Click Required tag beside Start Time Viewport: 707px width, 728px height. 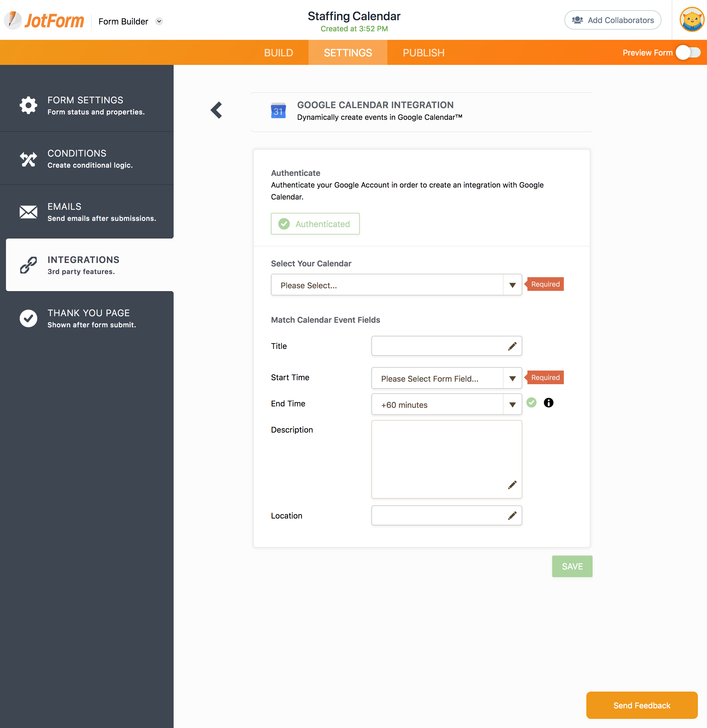544,377
